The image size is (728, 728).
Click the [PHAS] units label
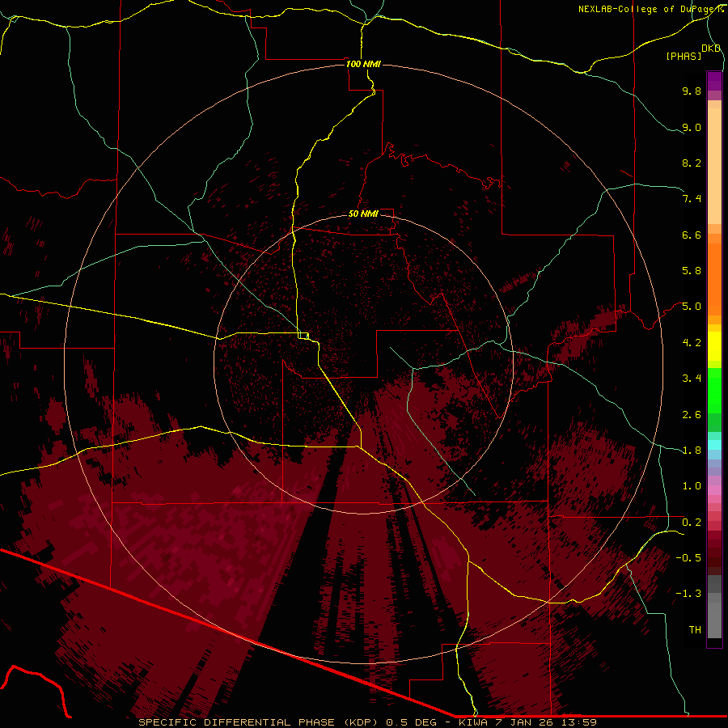[684, 56]
